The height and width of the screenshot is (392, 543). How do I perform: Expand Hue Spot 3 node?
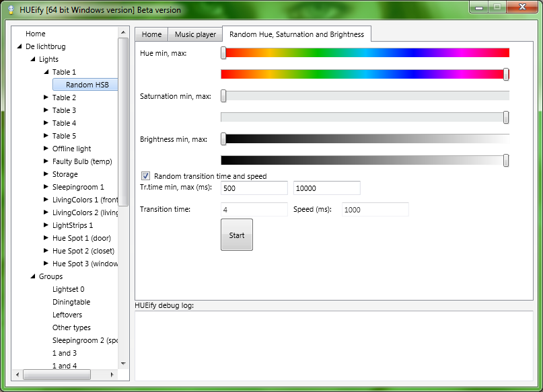point(46,264)
